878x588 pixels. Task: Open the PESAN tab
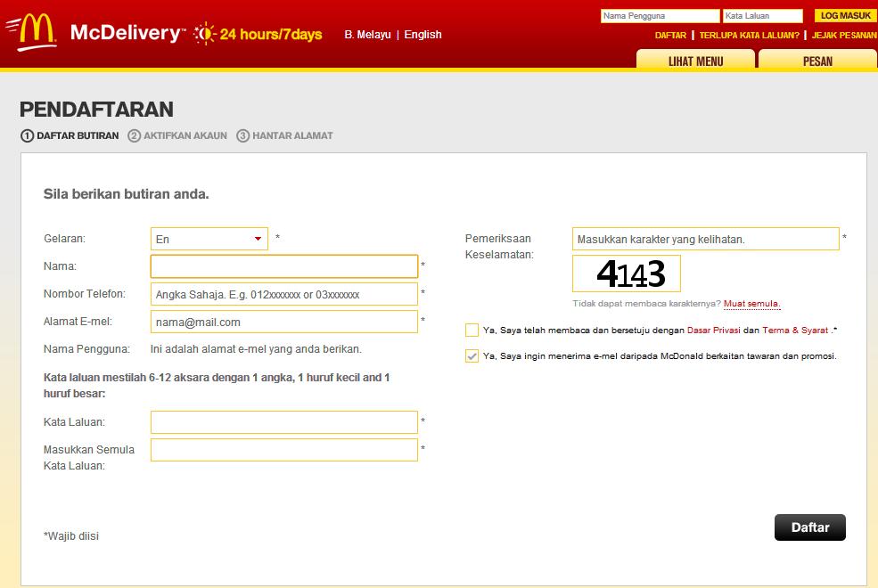coord(817,61)
